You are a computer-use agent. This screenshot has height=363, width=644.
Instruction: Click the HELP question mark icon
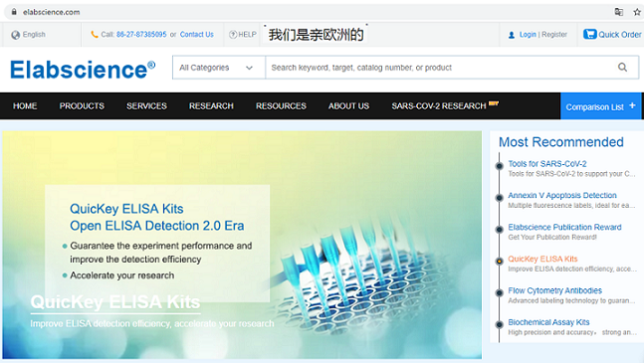click(233, 35)
